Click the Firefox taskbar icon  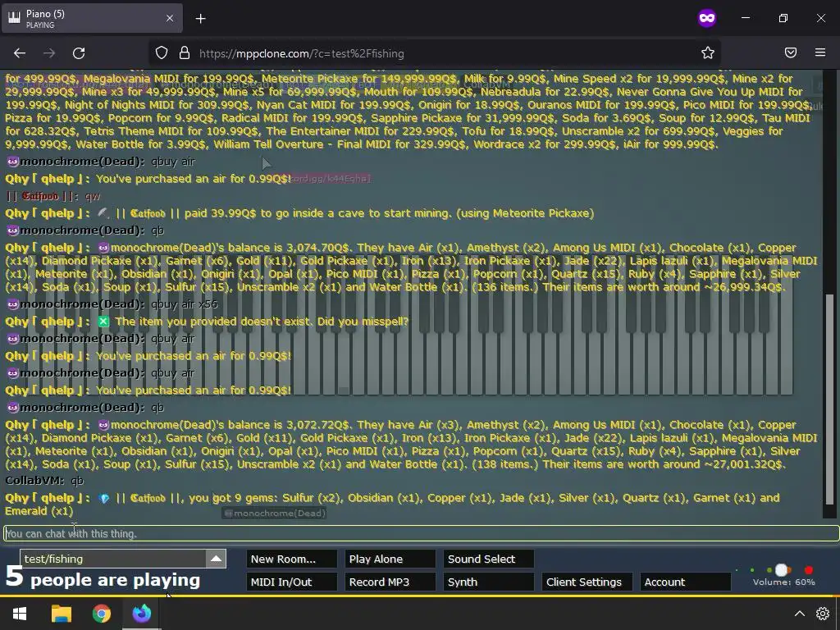click(x=142, y=614)
